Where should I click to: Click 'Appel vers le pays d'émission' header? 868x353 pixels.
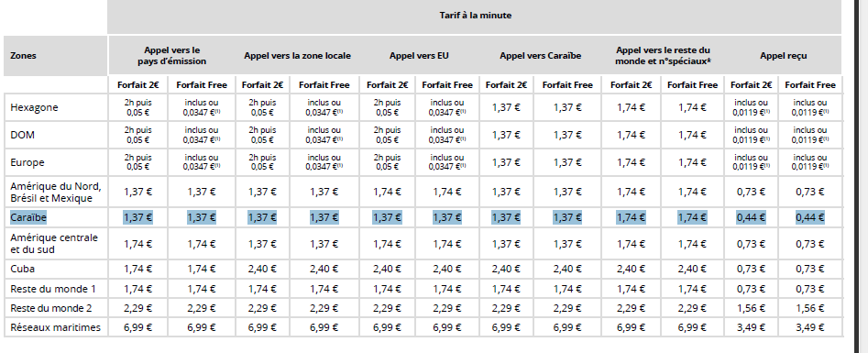(171, 55)
